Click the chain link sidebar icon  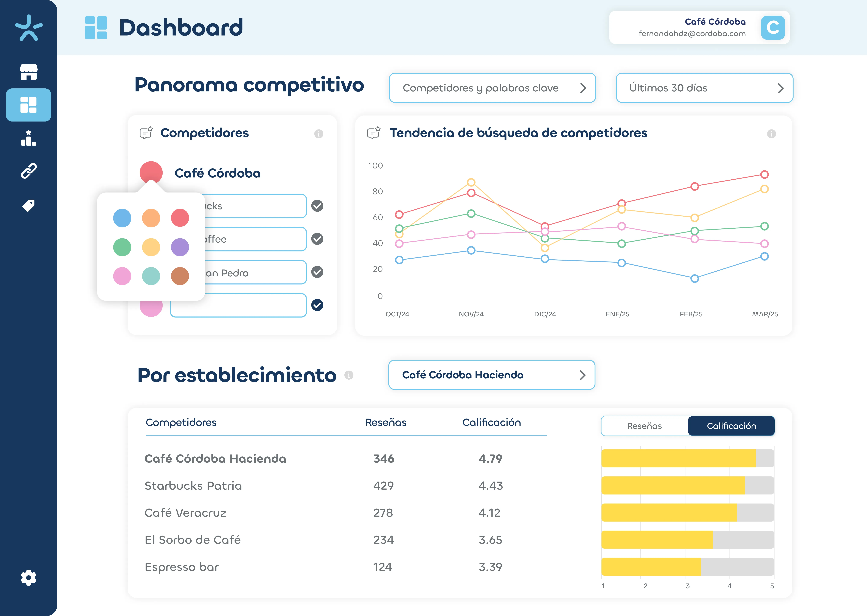coord(28,171)
